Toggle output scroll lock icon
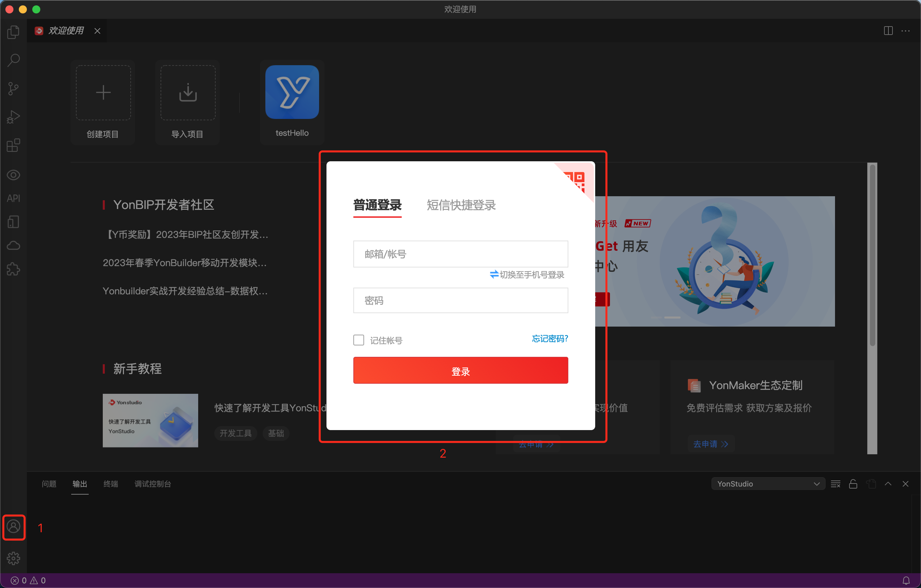Image resolution: width=921 pixels, height=588 pixels. click(852, 484)
